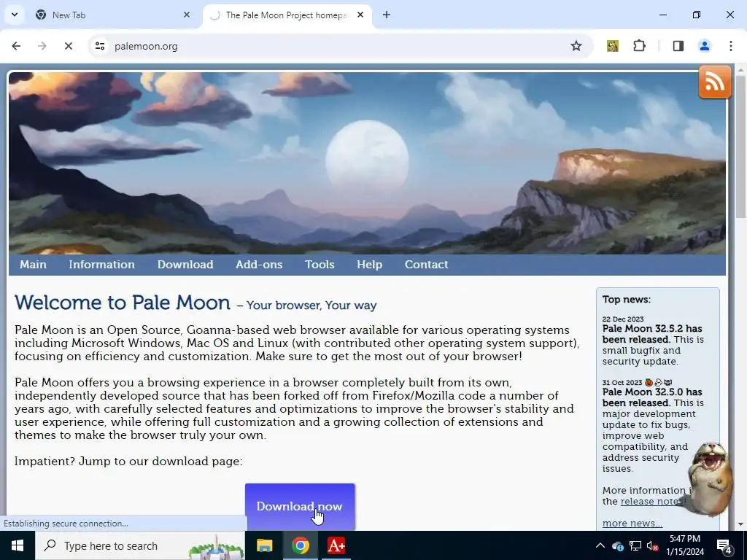Open the network tray icon

(x=635, y=545)
